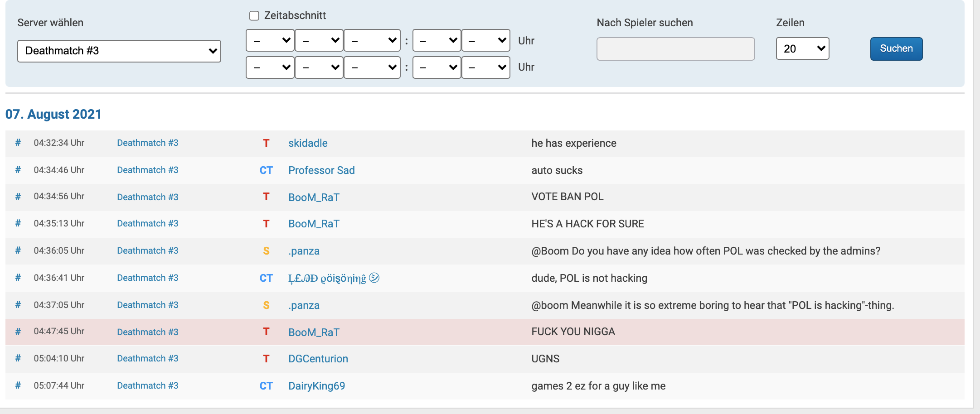Click the # permalink for the 04:34:46 entry
This screenshot has height=414, width=980.
(x=18, y=170)
